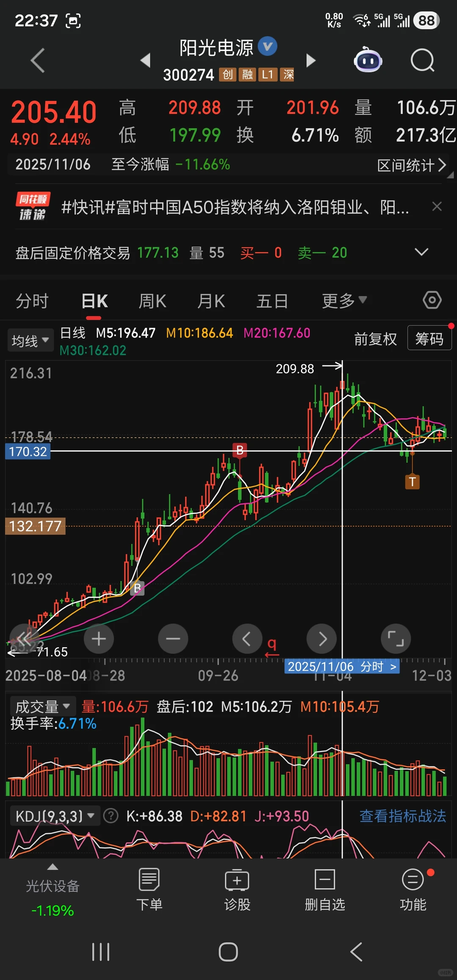The width and height of the screenshot is (457, 980).
Task: Open fullscreen chart with corner-bracket button
Action: [396, 639]
